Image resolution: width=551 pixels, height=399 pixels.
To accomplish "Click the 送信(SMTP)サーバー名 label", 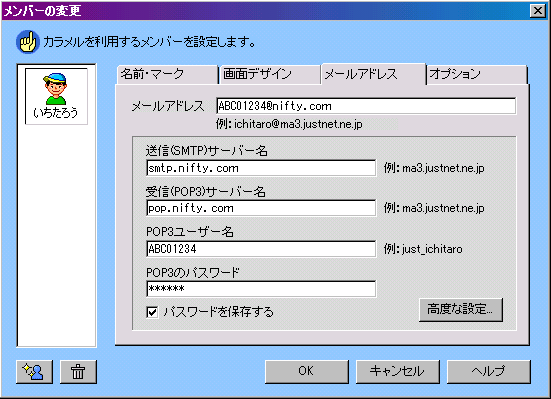I will coord(207,151).
